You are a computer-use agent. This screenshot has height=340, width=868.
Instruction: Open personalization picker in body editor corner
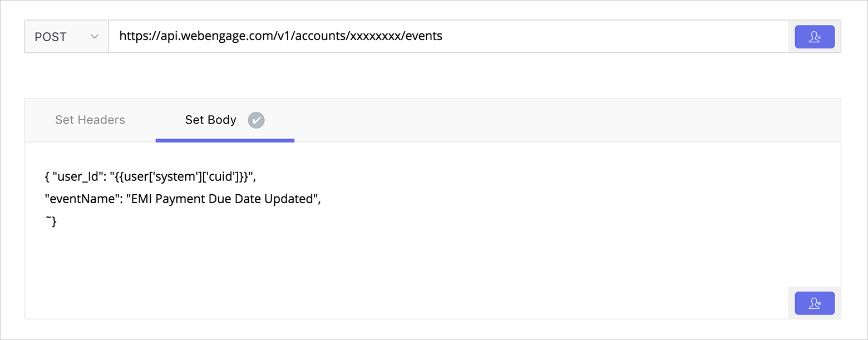tap(815, 303)
